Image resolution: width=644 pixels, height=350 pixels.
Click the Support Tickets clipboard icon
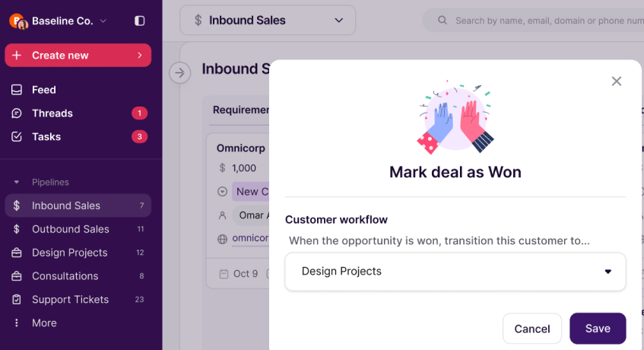click(17, 300)
